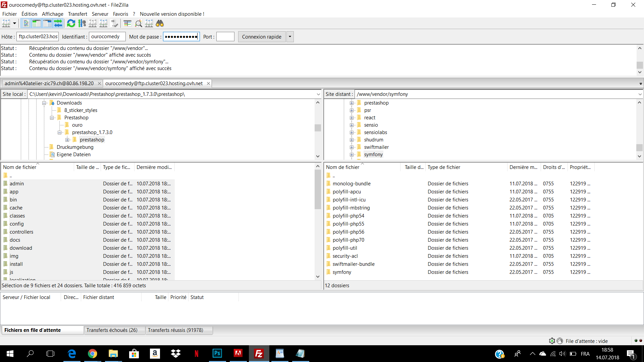Switch to the Transferts échoués (26) tab
The image size is (644, 362).
112,330
